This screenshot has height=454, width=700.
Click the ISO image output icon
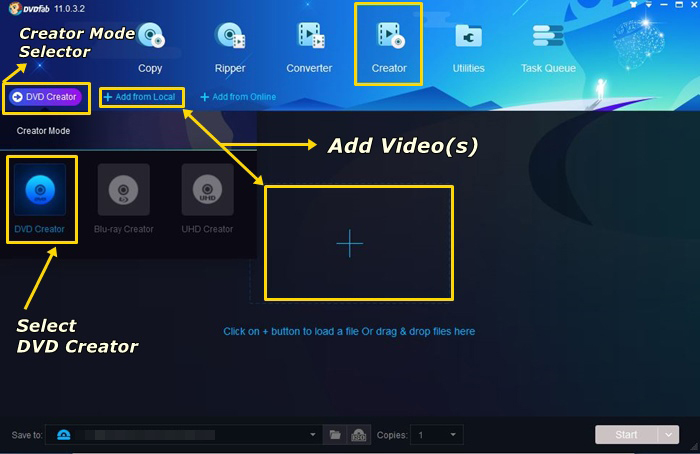[358, 435]
